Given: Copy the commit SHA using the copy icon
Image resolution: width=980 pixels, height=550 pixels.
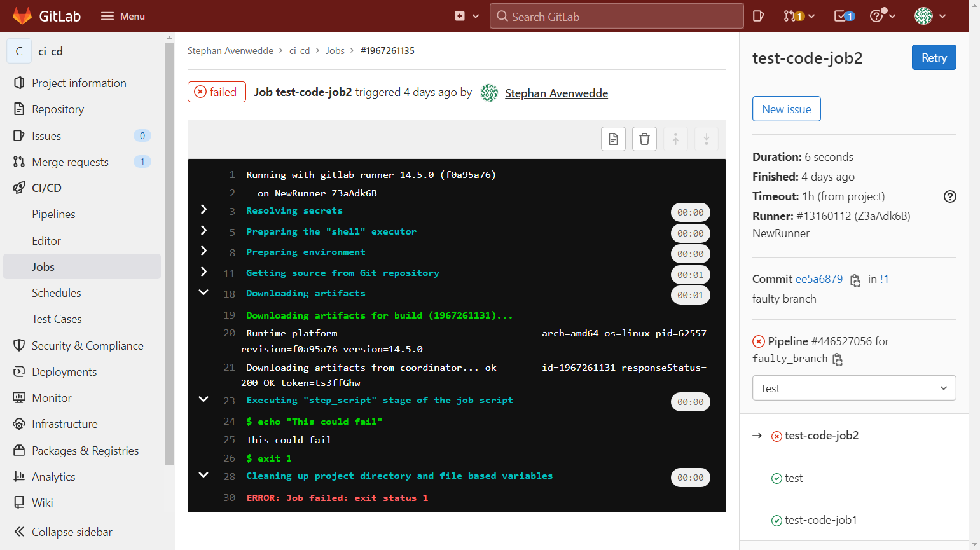Looking at the screenshot, I should [855, 280].
